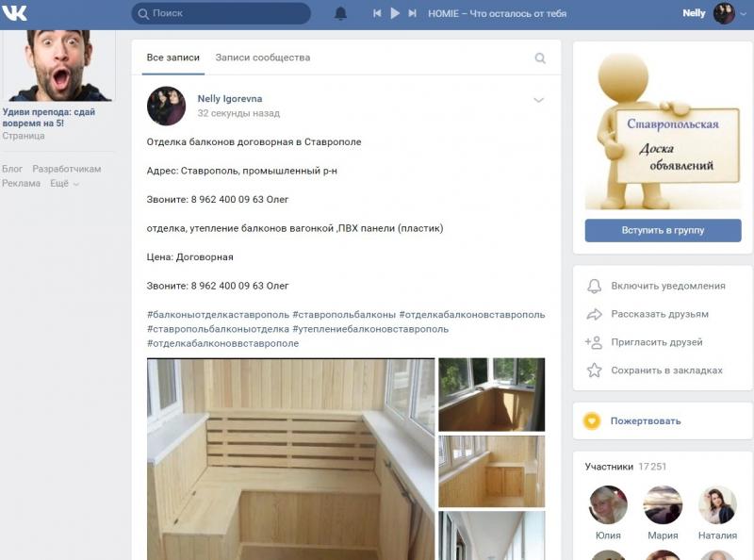Click the add-person icon for Пригласить друзей
Image resolution: width=754 pixels, height=560 pixels.
point(594,342)
